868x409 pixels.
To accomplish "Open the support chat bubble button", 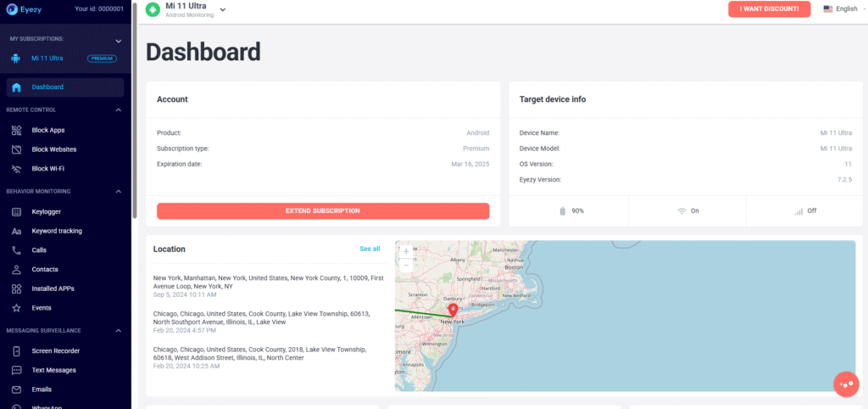I will coord(847,384).
